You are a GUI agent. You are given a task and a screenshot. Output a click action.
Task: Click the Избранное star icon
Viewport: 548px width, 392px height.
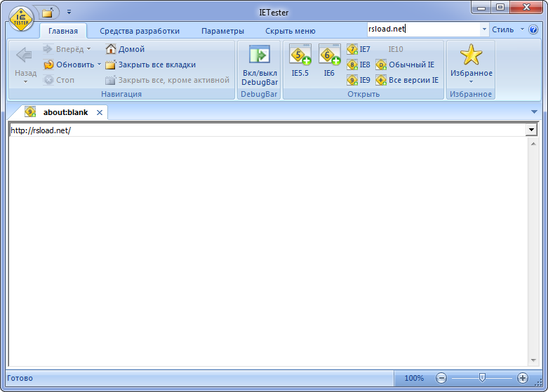(471, 55)
